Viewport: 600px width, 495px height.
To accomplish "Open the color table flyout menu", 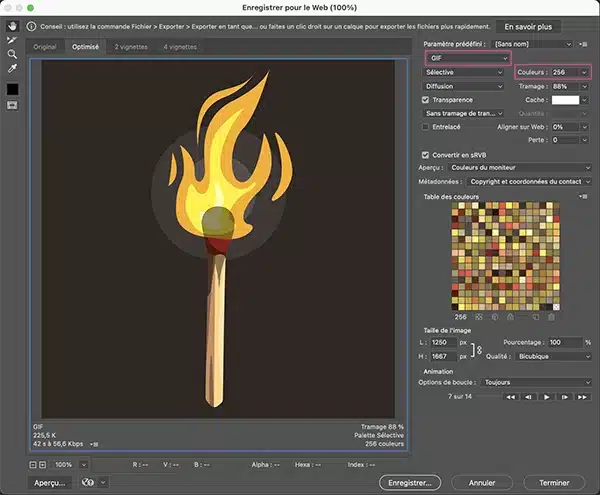I will (x=583, y=196).
